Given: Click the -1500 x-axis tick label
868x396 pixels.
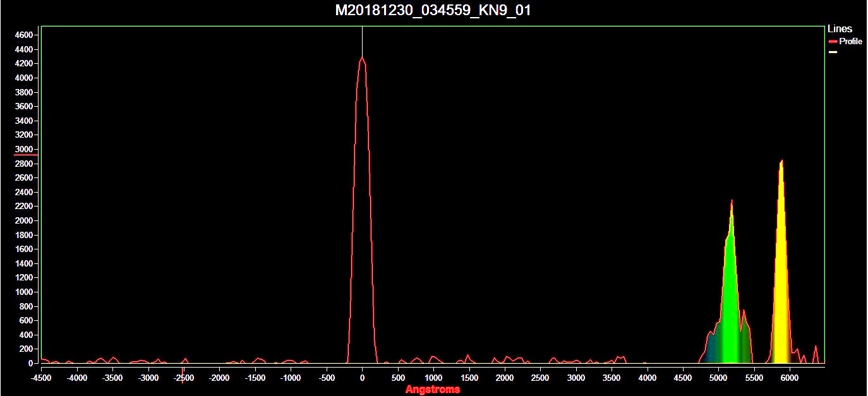Looking at the screenshot, I should 255,378.
